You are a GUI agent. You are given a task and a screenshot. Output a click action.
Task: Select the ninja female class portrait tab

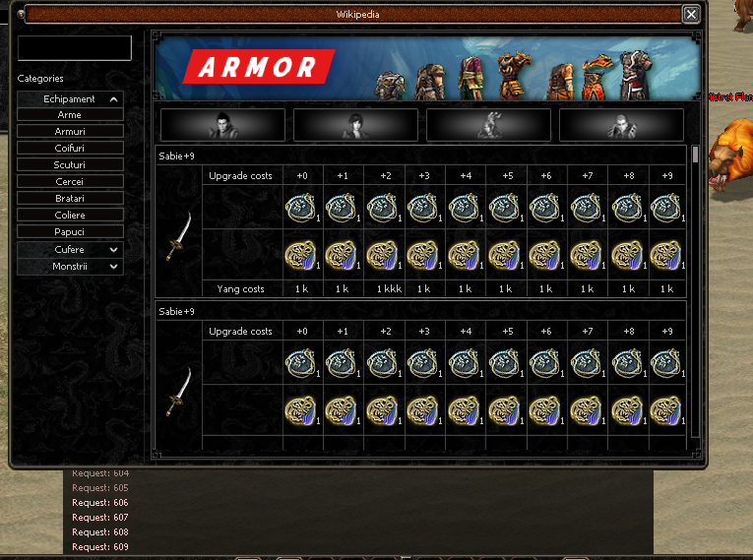[x=355, y=125]
